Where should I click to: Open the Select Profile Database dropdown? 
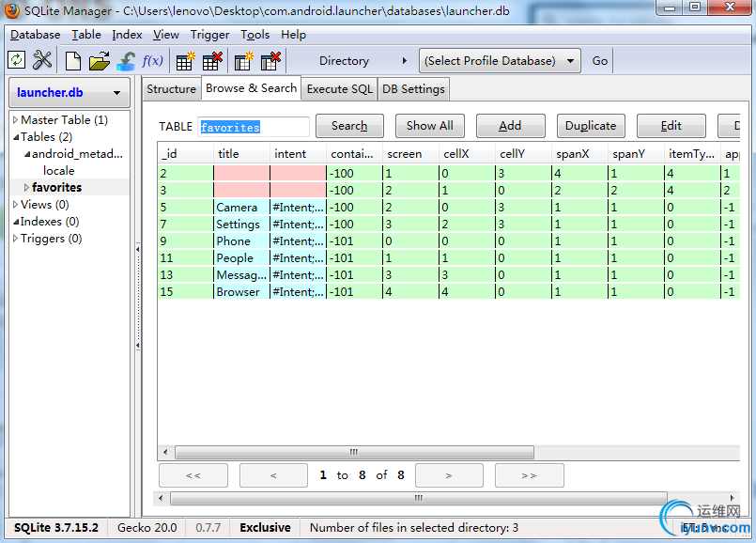(x=500, y=61)
